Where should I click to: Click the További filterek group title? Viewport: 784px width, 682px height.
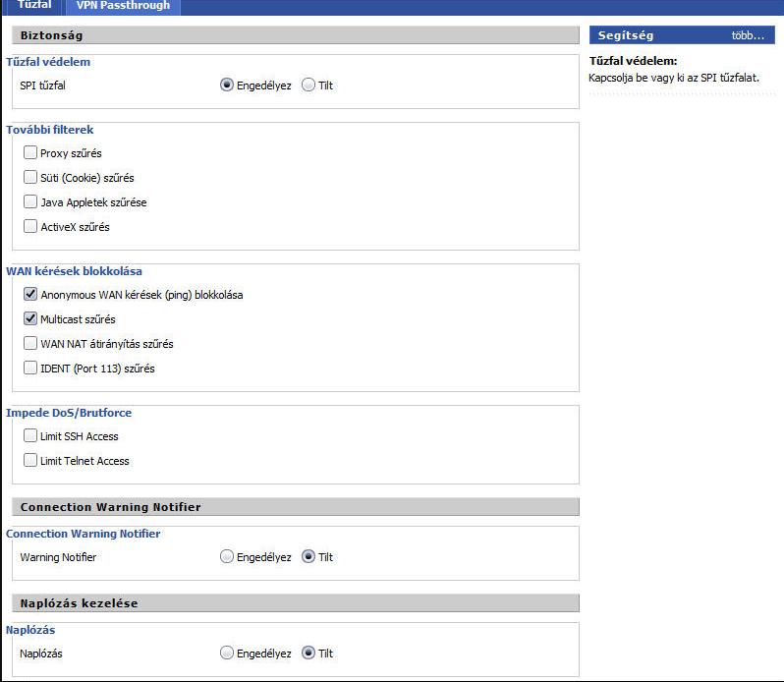(x=49, y=130)
